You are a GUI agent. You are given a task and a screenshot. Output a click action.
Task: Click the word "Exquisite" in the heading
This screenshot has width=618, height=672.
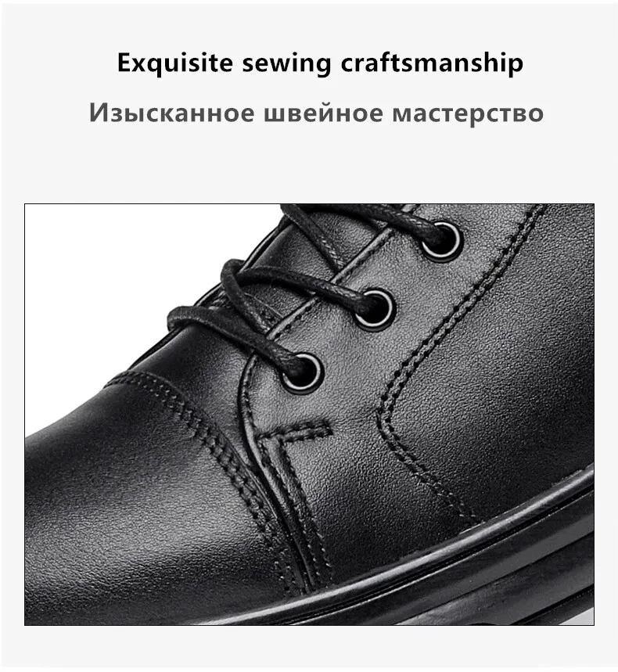point(175,63)
